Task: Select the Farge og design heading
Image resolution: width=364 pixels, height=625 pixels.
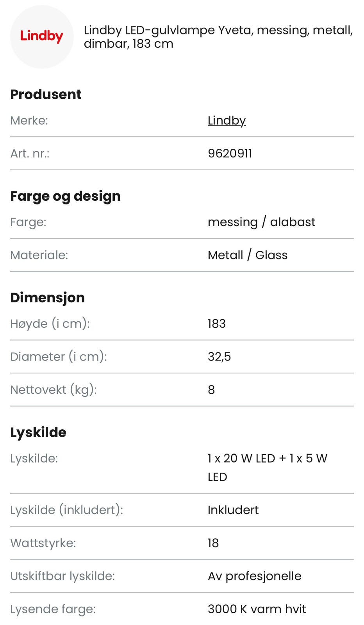Action: [65, 196]
